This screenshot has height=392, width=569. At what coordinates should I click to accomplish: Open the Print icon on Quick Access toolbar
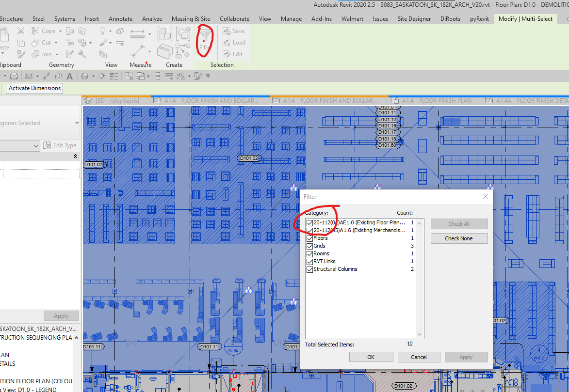pos(14,76)
